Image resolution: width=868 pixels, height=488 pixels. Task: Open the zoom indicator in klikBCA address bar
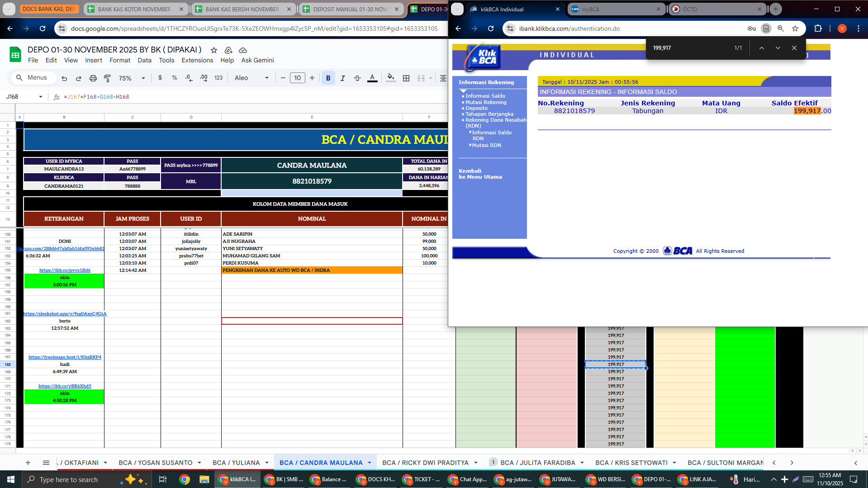point(781,28)
